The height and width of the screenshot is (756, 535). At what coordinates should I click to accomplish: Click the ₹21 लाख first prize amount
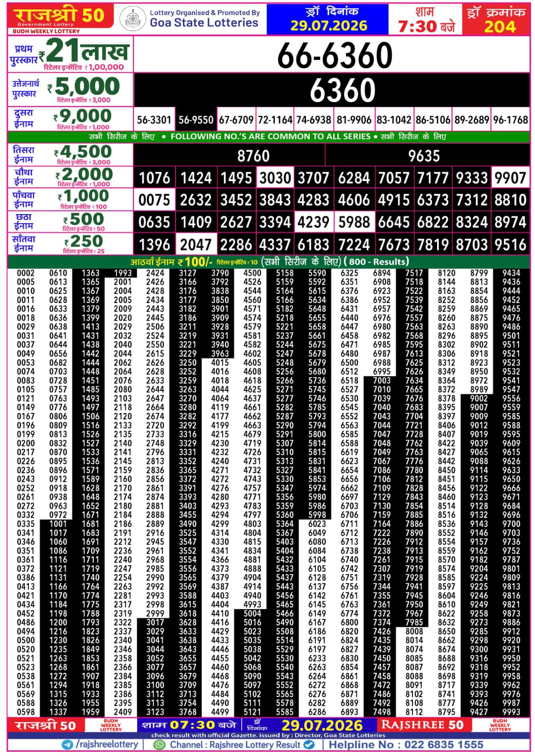[84, 51]
